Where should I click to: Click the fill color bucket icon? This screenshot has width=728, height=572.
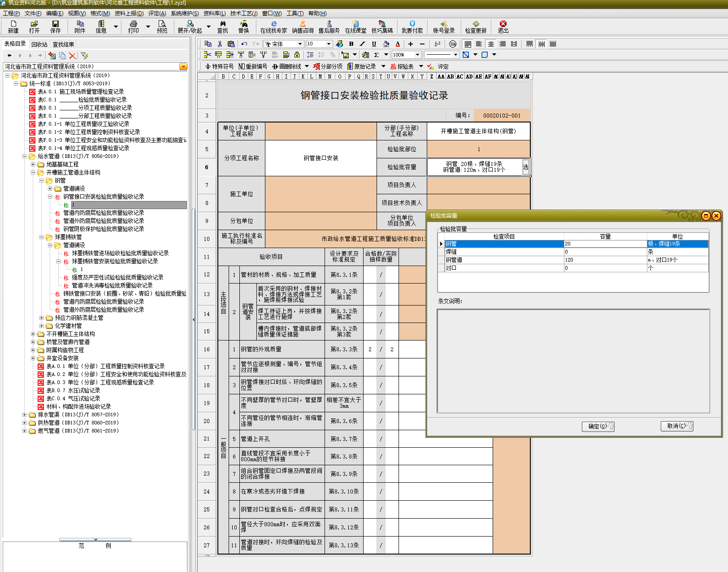coord(386,44)
